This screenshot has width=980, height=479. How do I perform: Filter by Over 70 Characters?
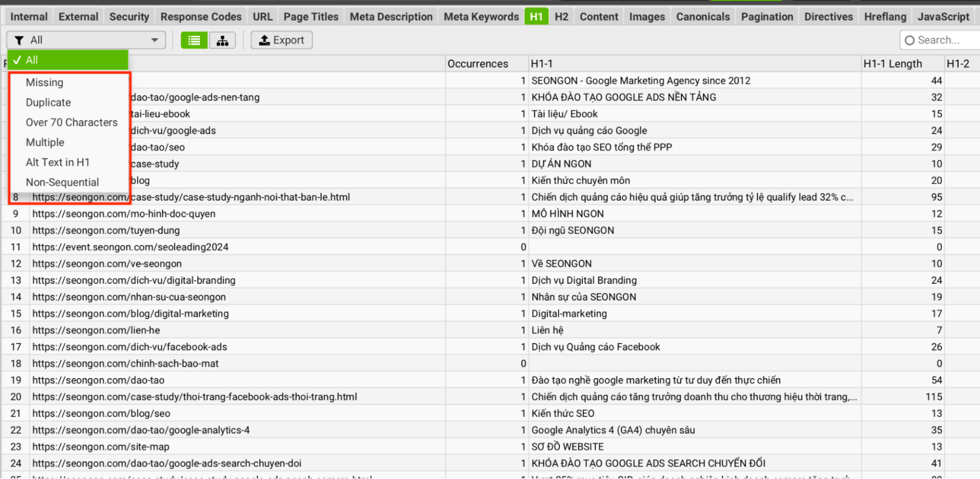click(71, 123)
